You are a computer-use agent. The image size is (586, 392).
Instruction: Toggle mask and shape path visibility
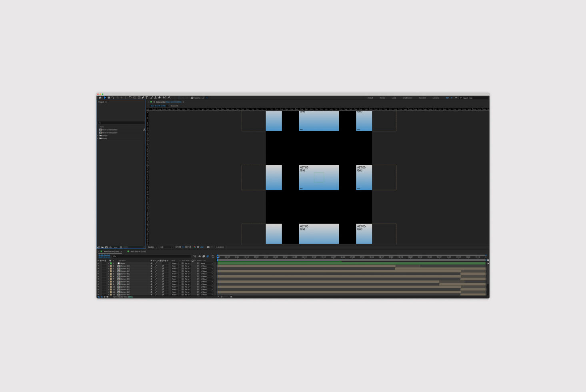coord(183,247)
